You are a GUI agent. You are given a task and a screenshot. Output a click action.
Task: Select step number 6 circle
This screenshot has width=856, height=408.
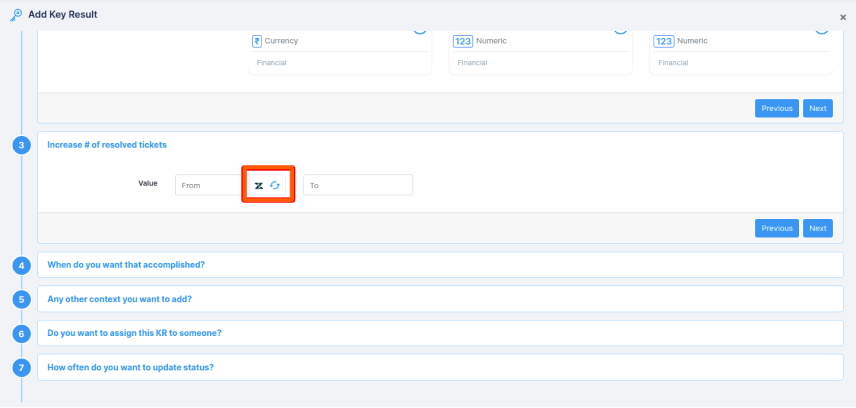click(21, 334)
